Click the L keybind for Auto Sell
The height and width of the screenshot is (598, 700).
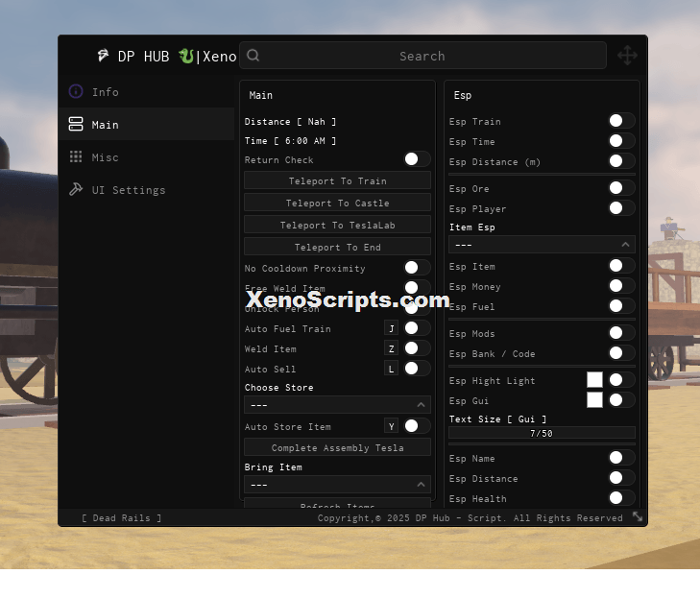click(392, 369)
